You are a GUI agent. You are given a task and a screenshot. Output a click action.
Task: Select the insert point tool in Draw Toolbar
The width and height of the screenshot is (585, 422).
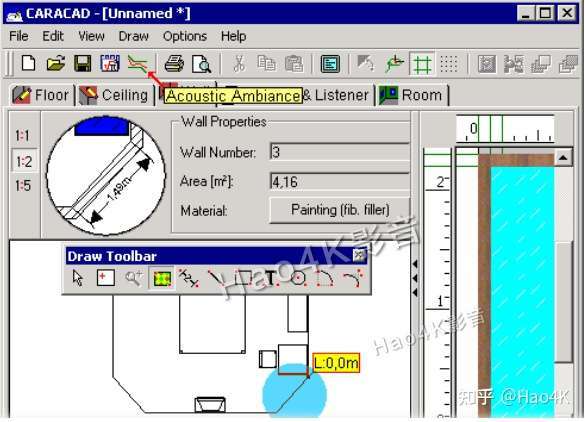pyautogui.click(x=106, y=278)
